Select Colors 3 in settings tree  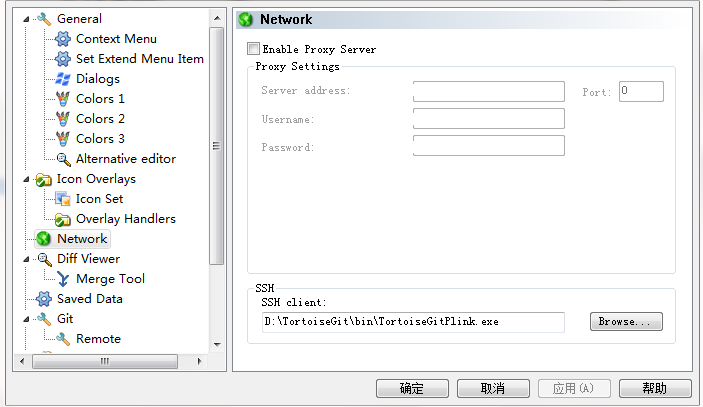[100, 139]
